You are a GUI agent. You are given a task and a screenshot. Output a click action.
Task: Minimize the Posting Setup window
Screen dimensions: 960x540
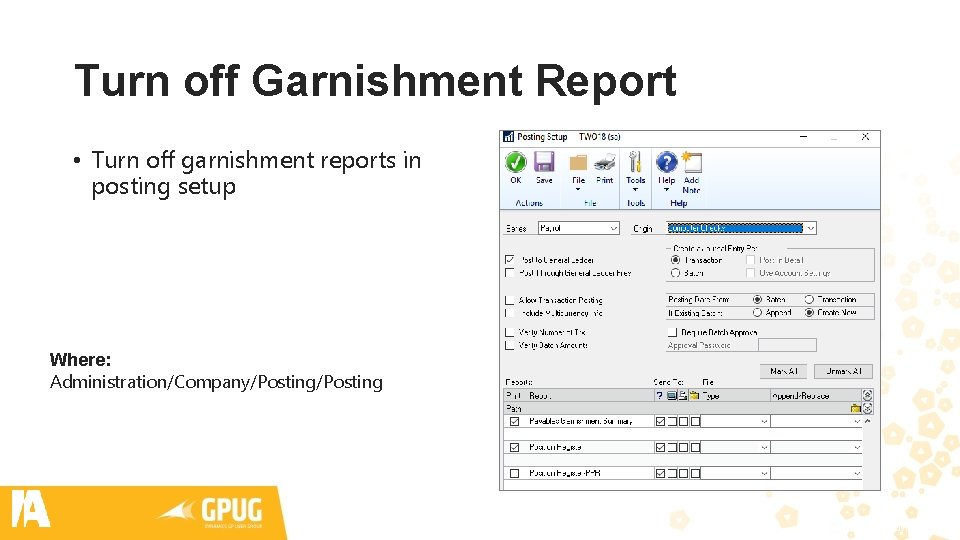pyautogui.click(x=803, y=137)
